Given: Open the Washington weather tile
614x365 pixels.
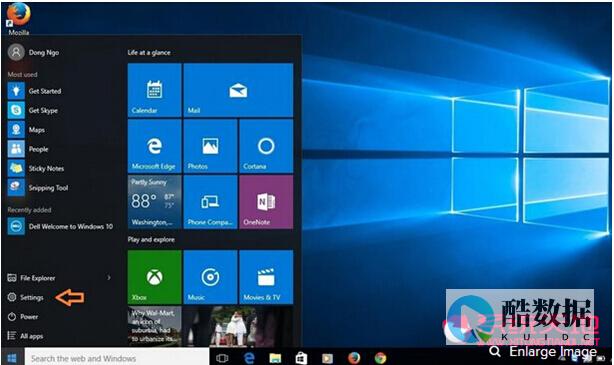Looking at the screenshot, I should pyautogui.click(x=154, y=202).
